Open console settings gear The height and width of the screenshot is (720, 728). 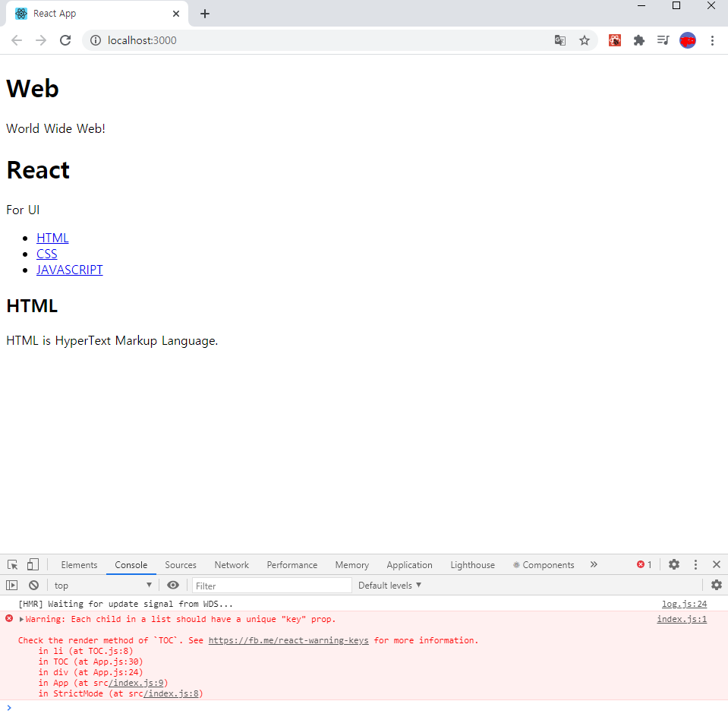(717, 586)
